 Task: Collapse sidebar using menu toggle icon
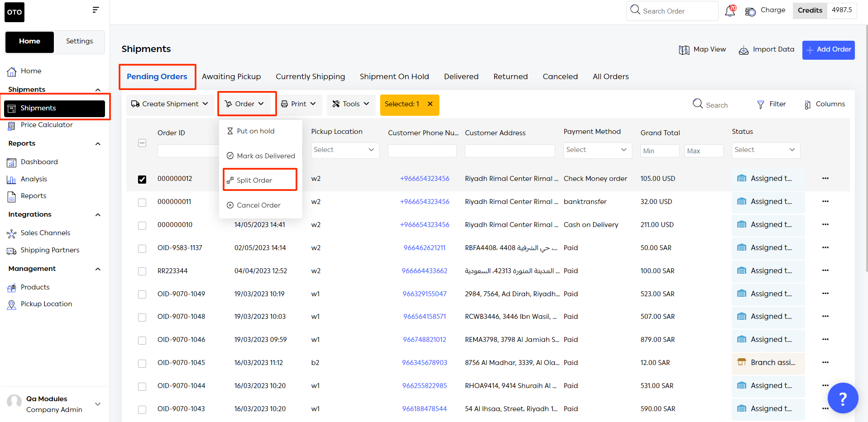95,10
